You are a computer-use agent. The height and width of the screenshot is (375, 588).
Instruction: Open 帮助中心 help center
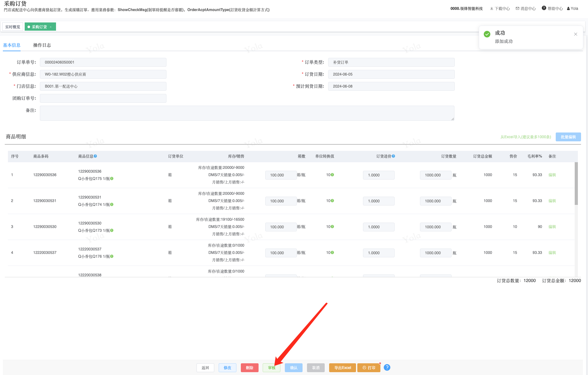pyautogui.click(x=552, y=9)
